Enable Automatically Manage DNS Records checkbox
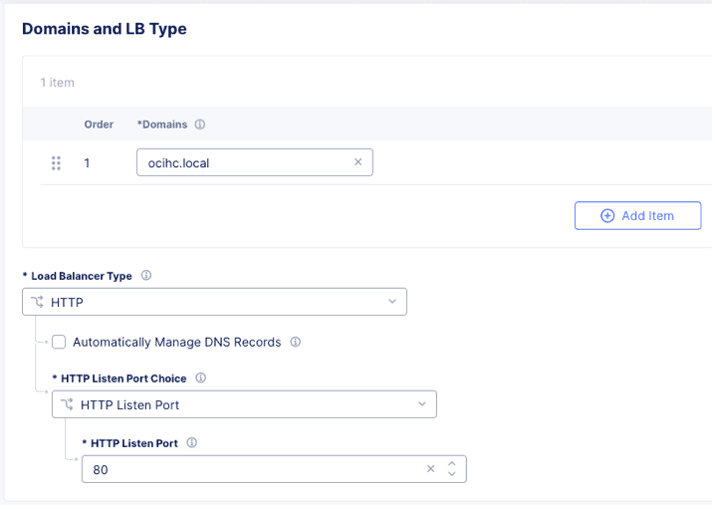The image size is (715, 510). 59,342
